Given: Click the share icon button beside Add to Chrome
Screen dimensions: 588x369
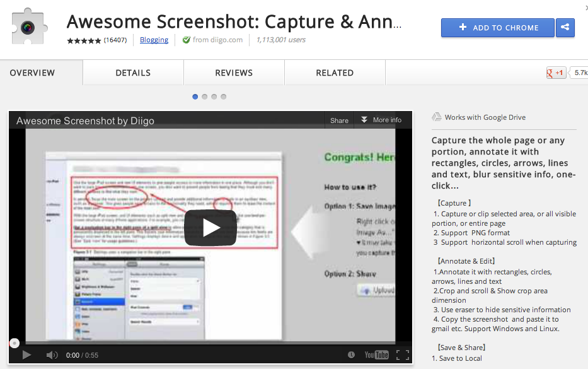Looking at the screenshot, I should point(565,27).
